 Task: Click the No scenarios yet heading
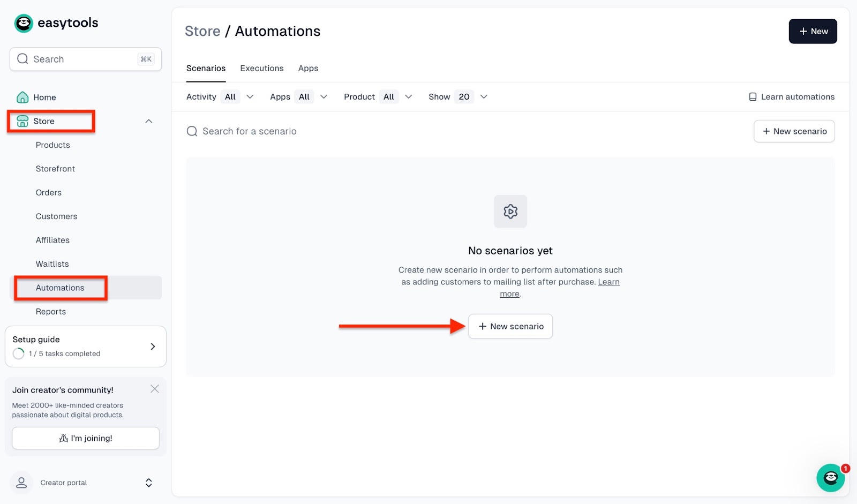(510, 251)
